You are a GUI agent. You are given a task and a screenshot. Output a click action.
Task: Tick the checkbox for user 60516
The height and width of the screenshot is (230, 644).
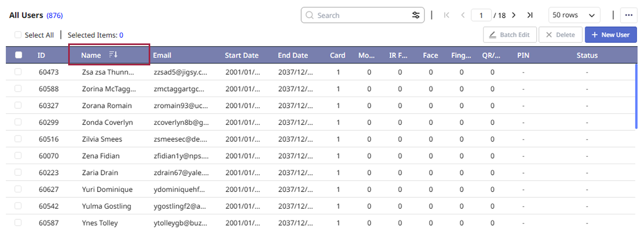click(x=18, y=139)
